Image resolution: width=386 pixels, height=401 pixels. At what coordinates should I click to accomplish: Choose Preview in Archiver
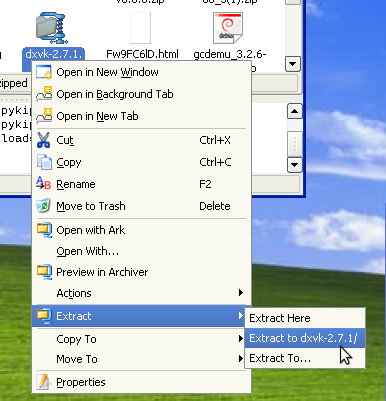(141, 272)
